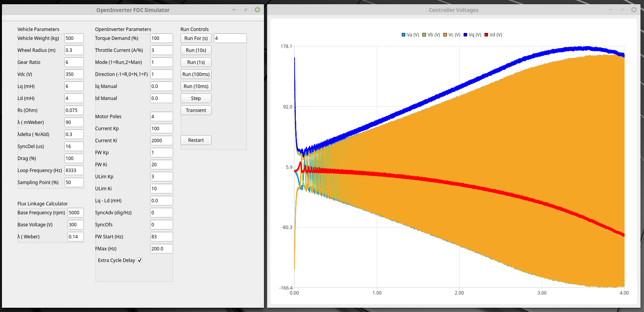The width and height of the screenshot is (644, 312).
Task: Click the Vc (V) orange legend marker
Action: (445, 35)
